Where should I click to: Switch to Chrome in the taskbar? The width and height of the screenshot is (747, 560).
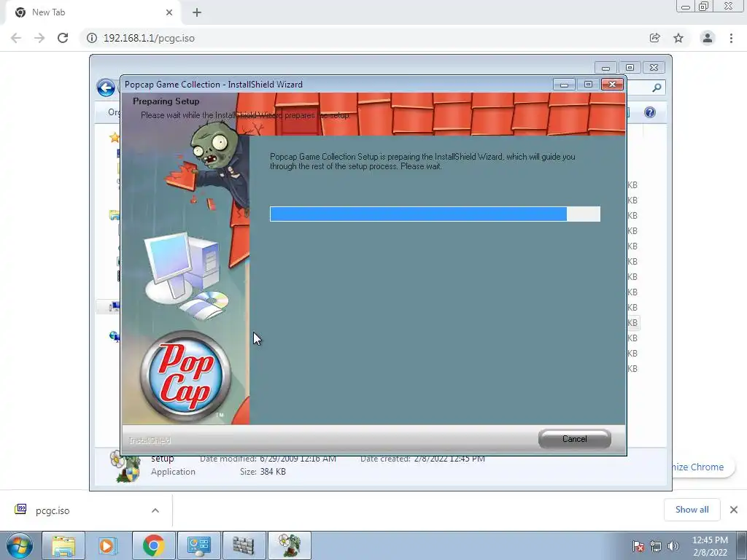tap(153, 545)
